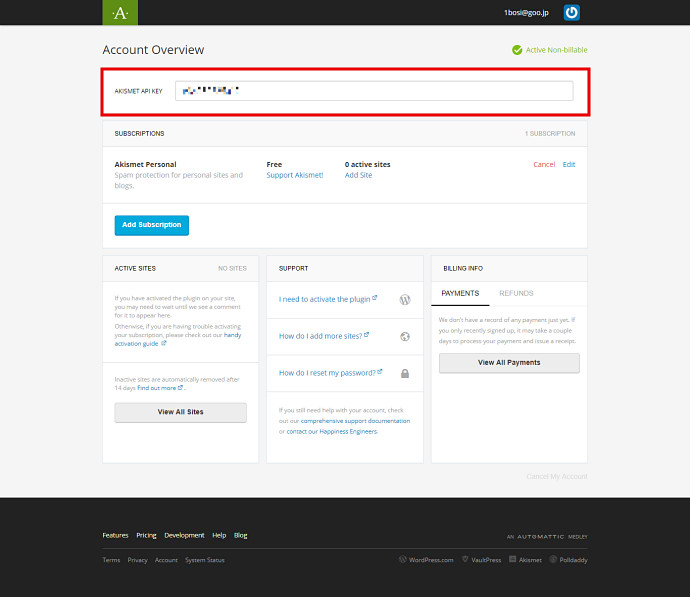Screen dimensions: 690x597
Task: Open VaultPress link in footer
Action: coord(483,560)
